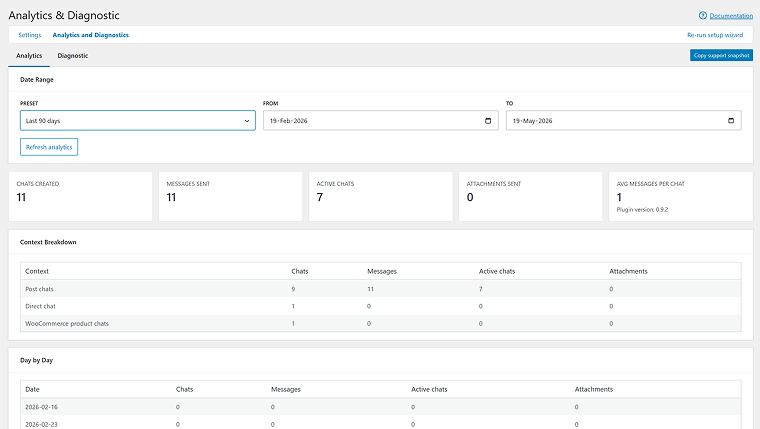Click the Day by Day section heading
The width and height of the screenshot is (760, 429).
(36, 360)
